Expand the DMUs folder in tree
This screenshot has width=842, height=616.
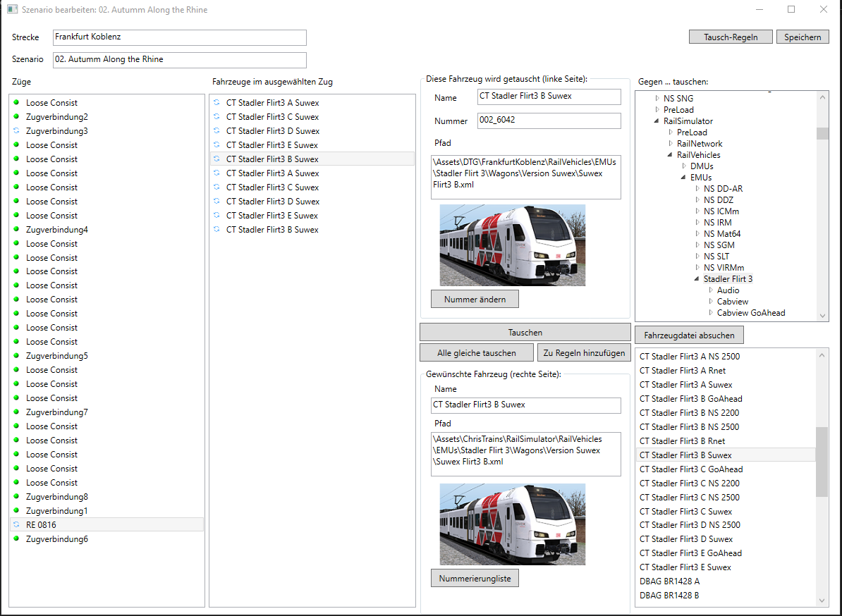(684, 166)
